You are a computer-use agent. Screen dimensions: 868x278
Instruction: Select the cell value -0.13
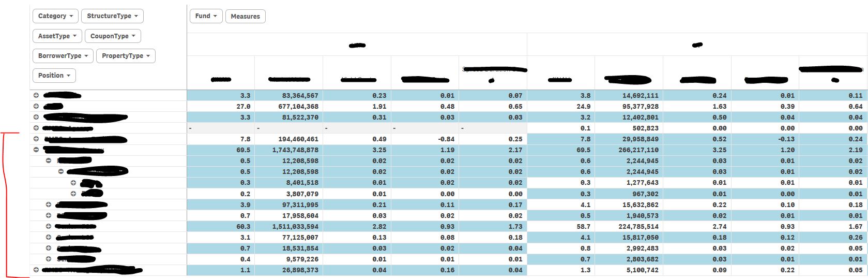pos(765,139)
